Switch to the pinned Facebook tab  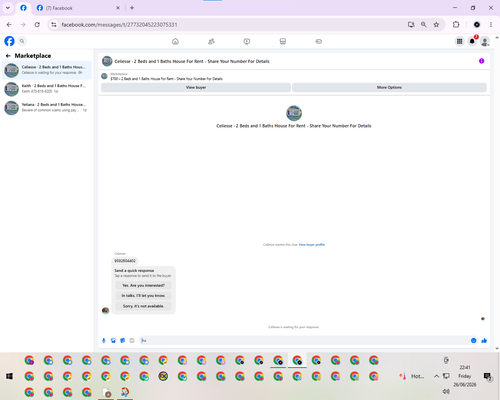[x=23, y=8]
